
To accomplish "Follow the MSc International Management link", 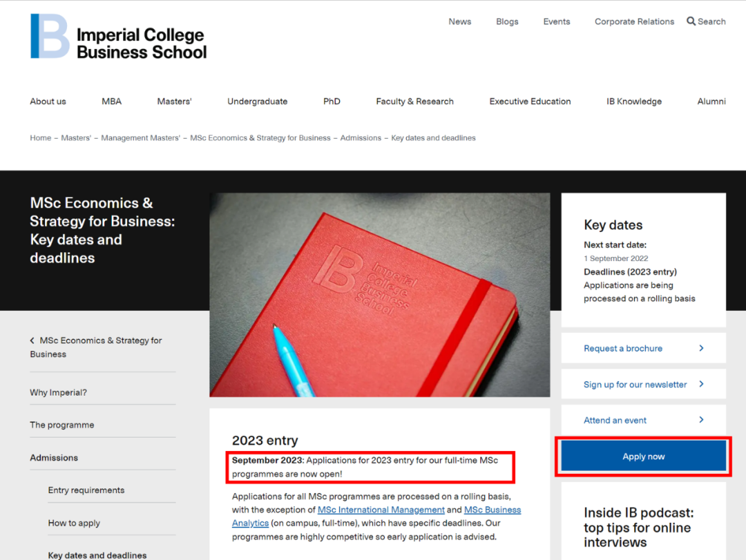I will tap(381, 510).
